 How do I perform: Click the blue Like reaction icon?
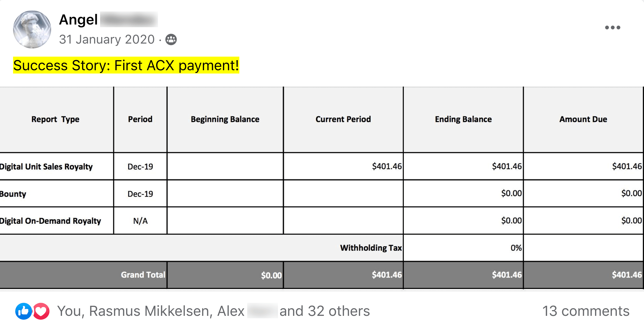(23, 311)
